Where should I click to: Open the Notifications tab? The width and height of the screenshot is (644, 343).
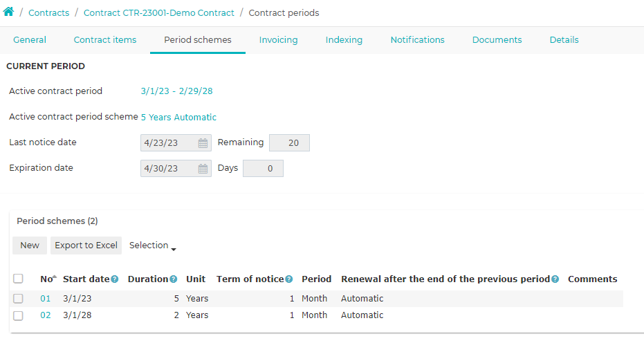click(417, 40)
